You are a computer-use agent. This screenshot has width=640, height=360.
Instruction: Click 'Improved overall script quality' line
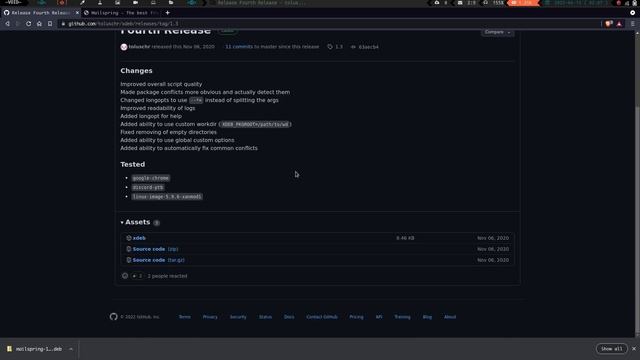point(161,84)
